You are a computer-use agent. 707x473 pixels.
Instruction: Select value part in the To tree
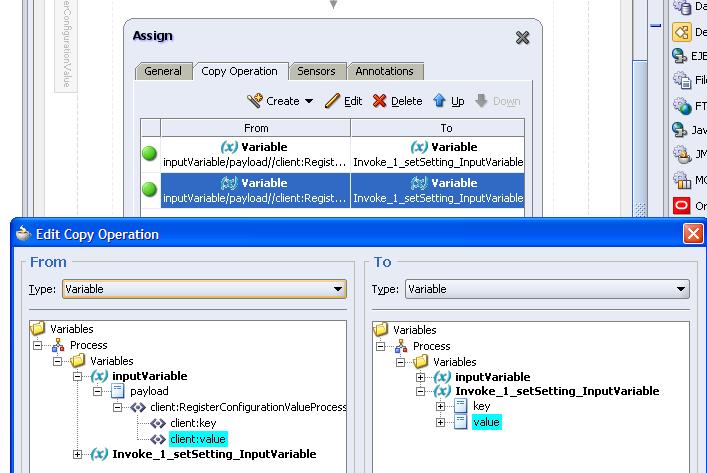(486, 422)
